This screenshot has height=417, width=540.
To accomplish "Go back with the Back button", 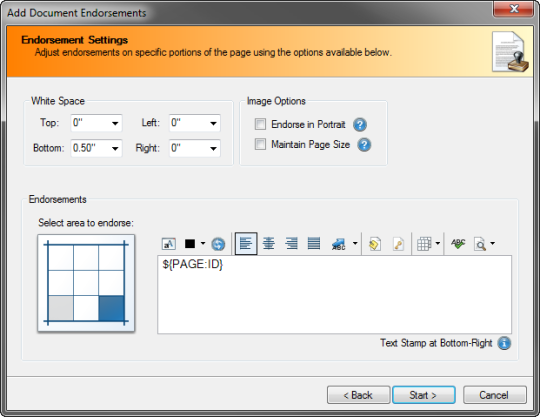I will point(358,395).
